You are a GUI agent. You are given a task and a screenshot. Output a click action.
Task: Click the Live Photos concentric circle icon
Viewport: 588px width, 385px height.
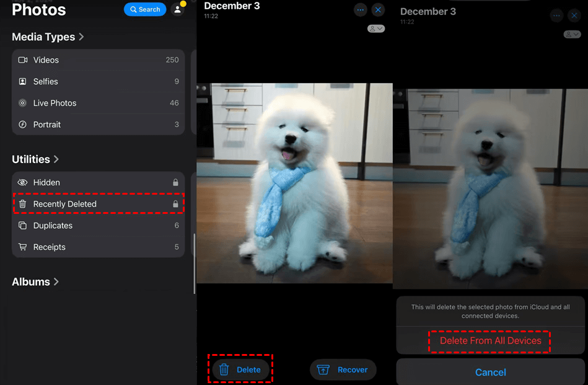point(22,103)
